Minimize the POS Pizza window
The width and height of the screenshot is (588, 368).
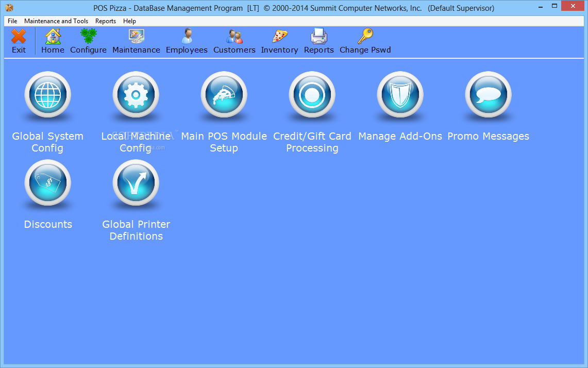(541, 7)
